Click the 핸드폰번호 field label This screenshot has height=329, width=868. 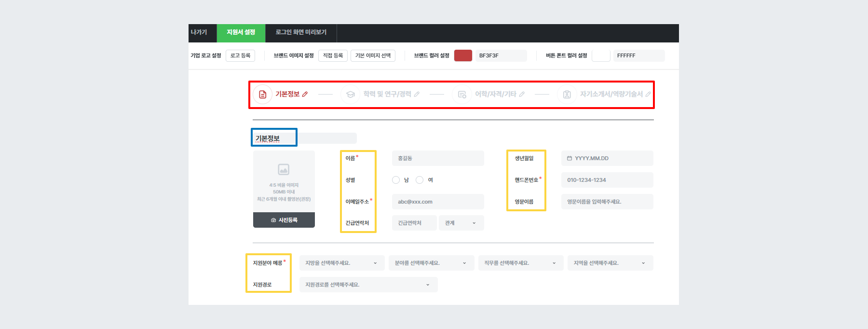pos(526,180)
